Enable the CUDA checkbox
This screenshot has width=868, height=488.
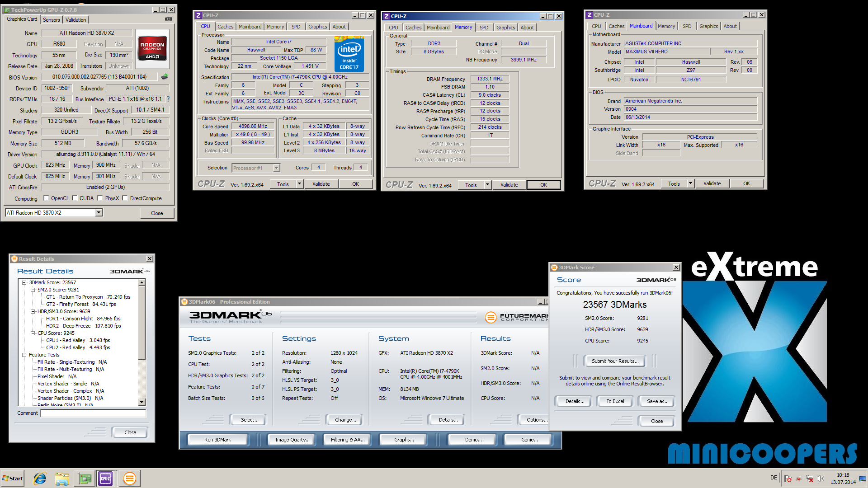75,198
